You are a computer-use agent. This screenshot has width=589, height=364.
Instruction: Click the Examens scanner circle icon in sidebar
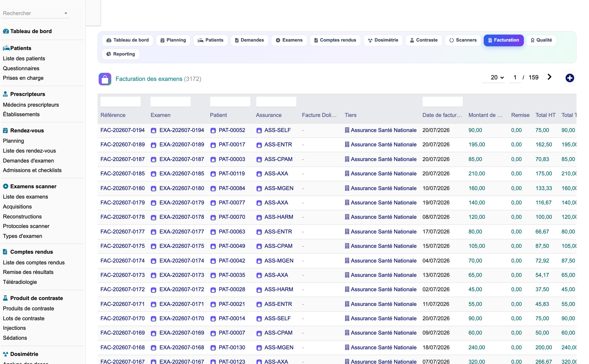(x=5, y=187)
